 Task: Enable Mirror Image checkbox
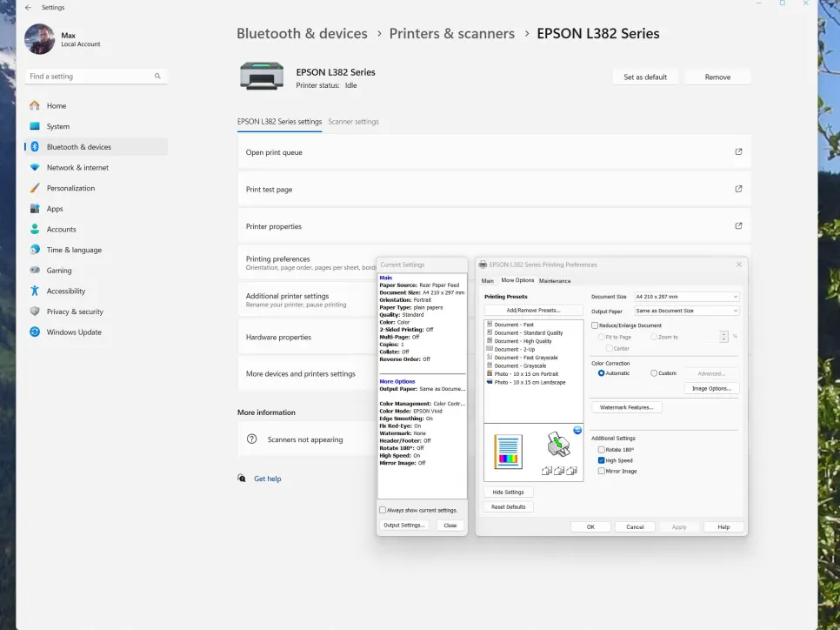(x=601, y=472)
